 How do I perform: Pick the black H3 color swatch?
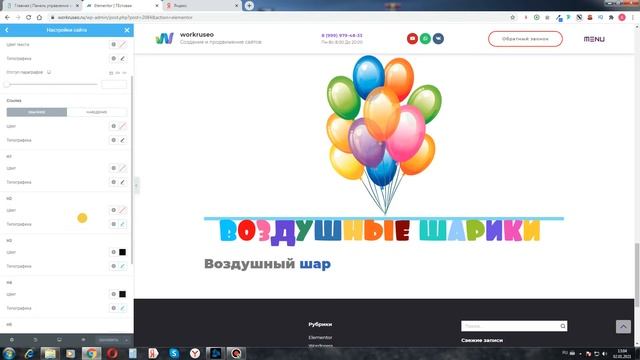[x=122, y=252]
